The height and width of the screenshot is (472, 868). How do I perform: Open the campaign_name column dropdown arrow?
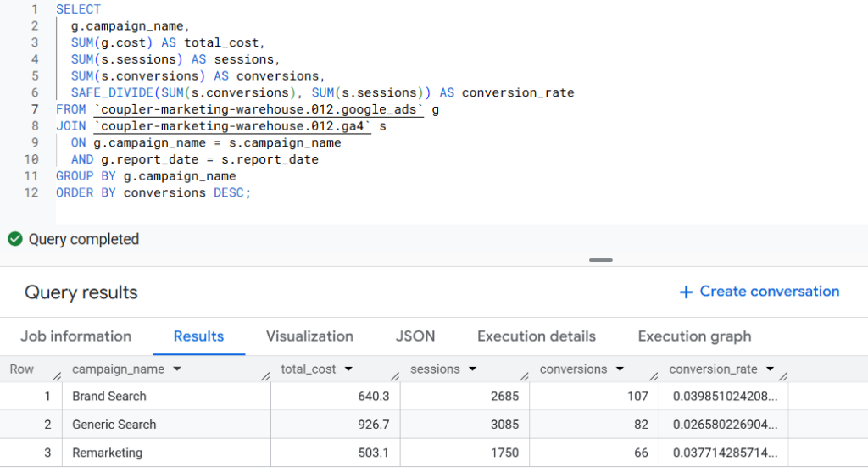177,369
